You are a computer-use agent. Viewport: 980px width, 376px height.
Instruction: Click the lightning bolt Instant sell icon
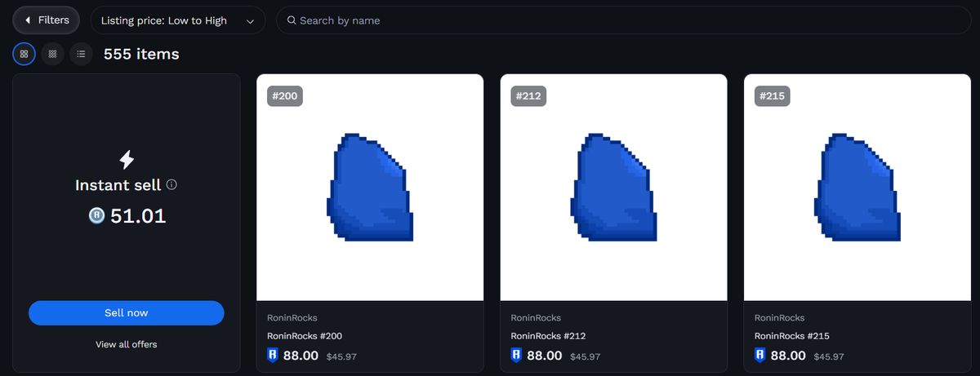click(127, 160)
